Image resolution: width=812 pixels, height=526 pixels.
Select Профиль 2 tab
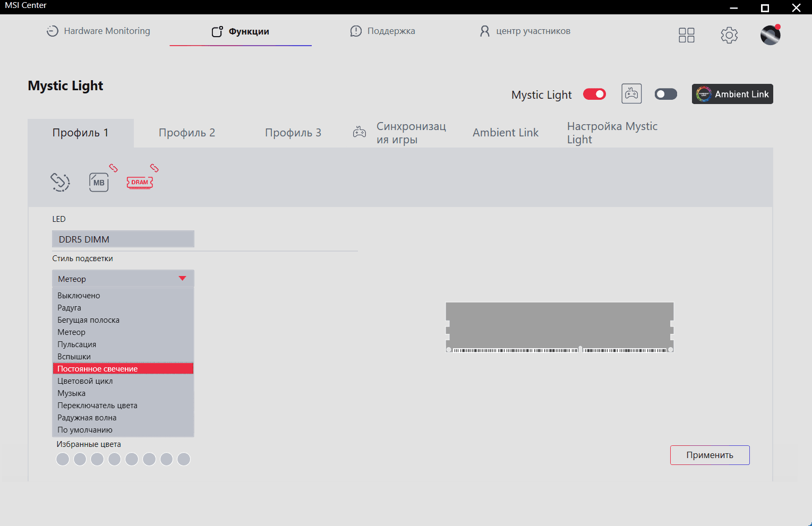click(187, 133)
